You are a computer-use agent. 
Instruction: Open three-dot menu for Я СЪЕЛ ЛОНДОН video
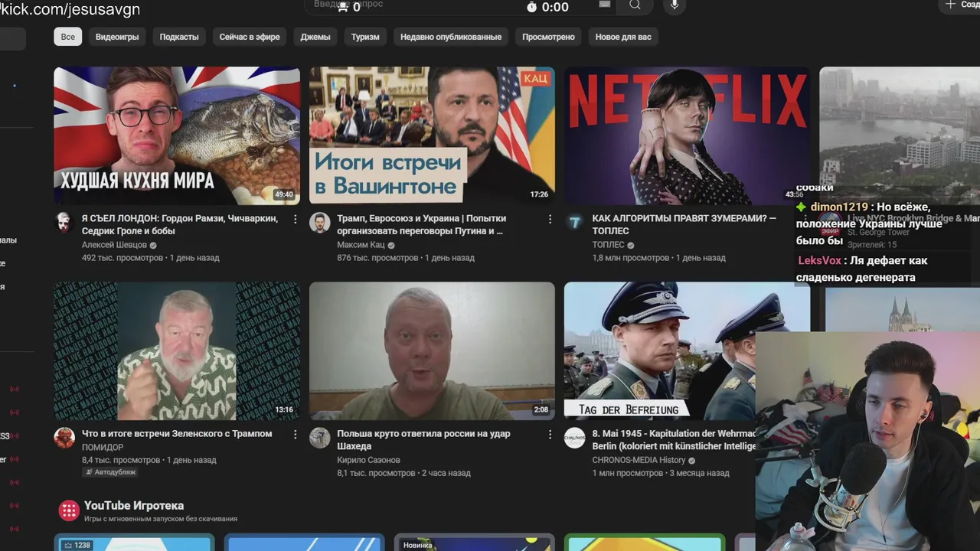295,219
